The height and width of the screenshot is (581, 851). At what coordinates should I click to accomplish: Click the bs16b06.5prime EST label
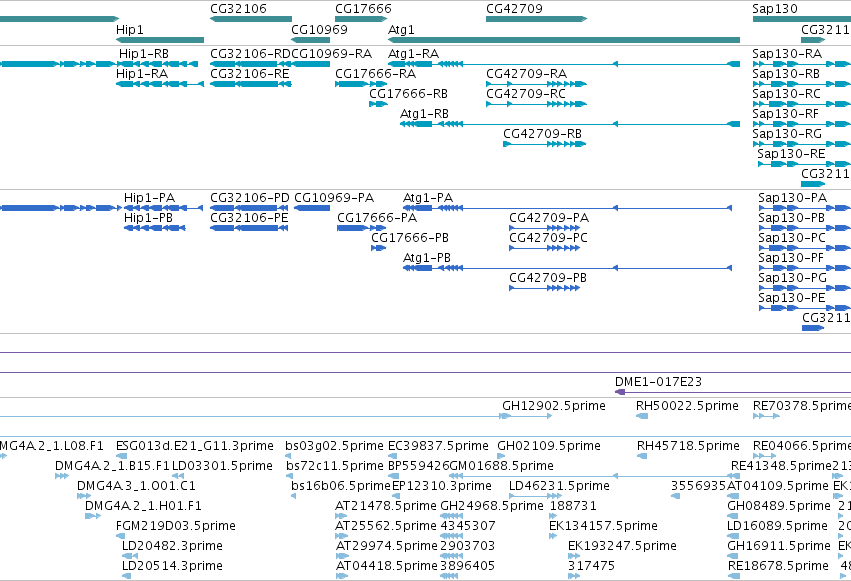coord(341,487)
